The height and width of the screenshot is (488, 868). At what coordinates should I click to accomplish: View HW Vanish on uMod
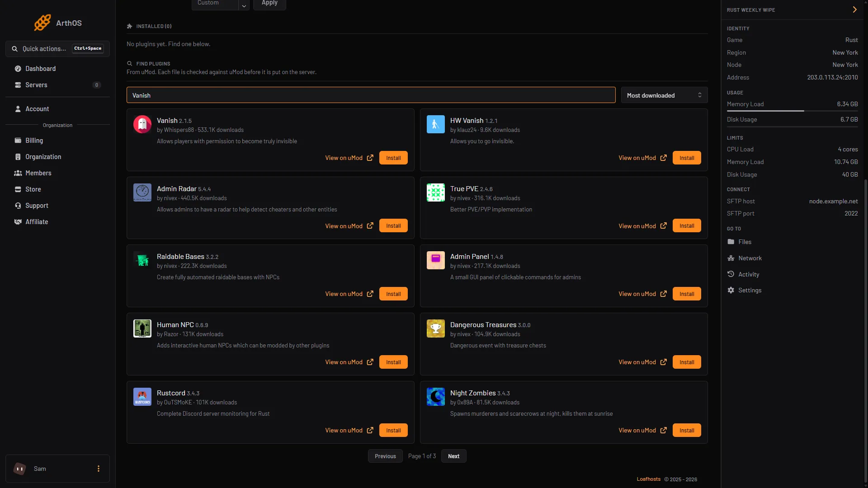pos(642,158)
